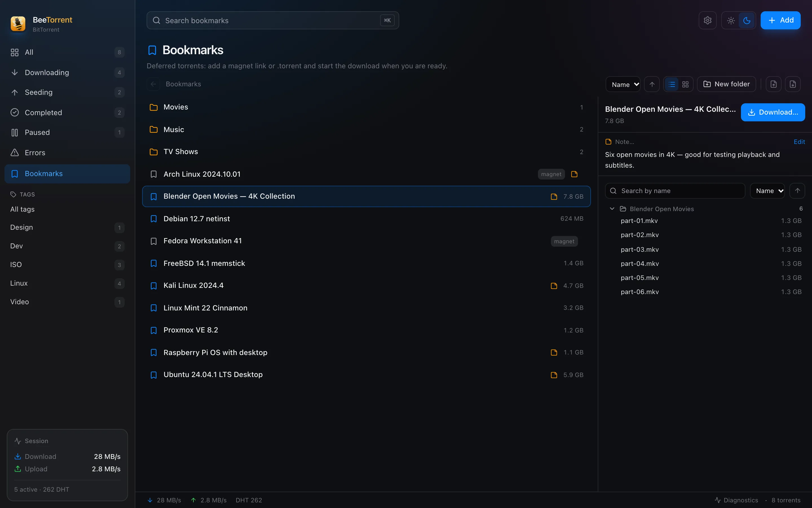Click the import bookmarks file icon
812x508 pixels.
[793, 84]
